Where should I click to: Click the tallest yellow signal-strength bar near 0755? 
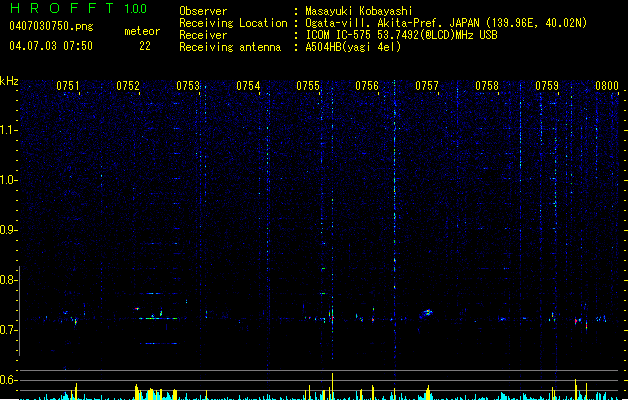point(332,386)
